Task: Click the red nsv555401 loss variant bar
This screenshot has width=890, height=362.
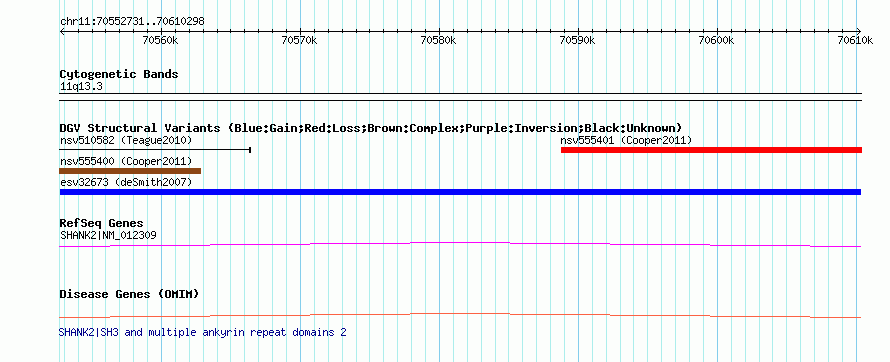Action: tap(711, 150)
